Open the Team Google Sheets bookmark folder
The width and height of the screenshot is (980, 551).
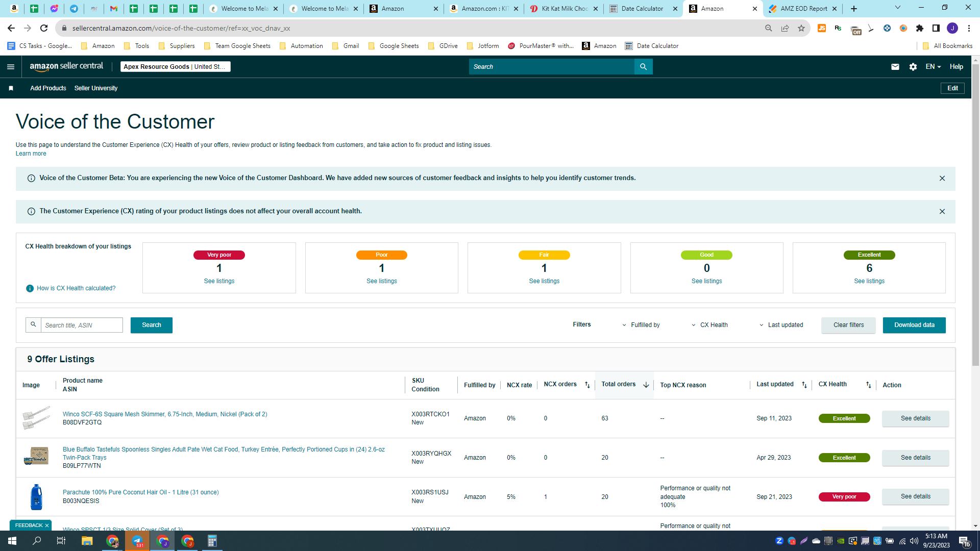tap(237, 46)
